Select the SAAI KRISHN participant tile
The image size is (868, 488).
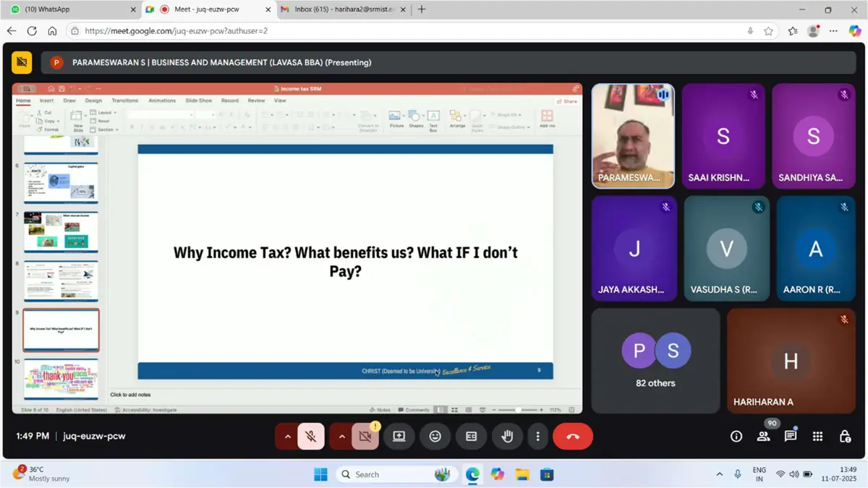coord(723,136)
